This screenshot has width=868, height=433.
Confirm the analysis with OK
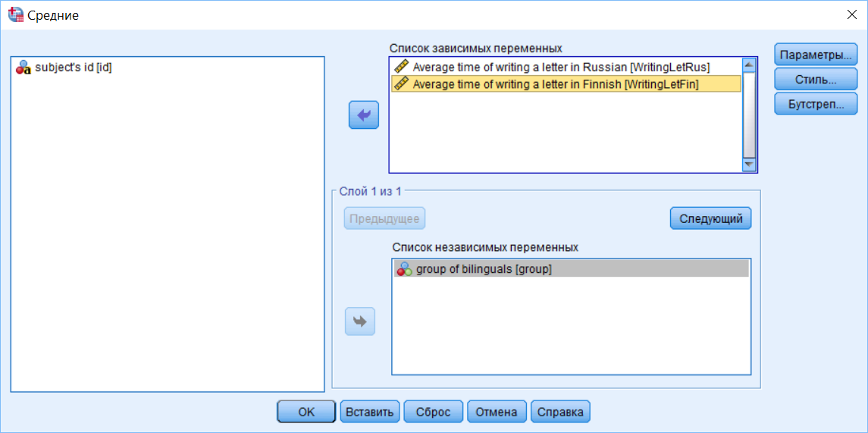coord(306,412)
